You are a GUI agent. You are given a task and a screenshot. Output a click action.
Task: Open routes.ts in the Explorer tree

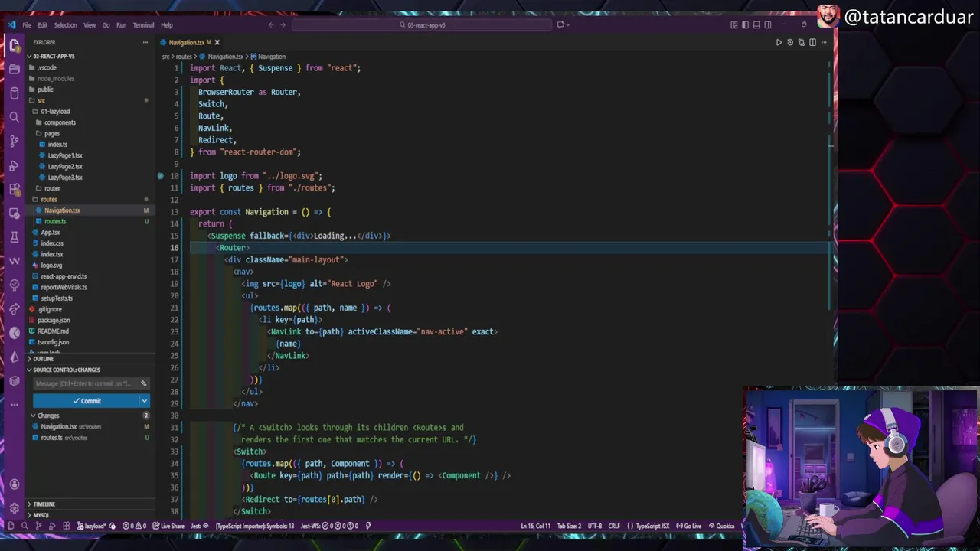pos(55,221)
